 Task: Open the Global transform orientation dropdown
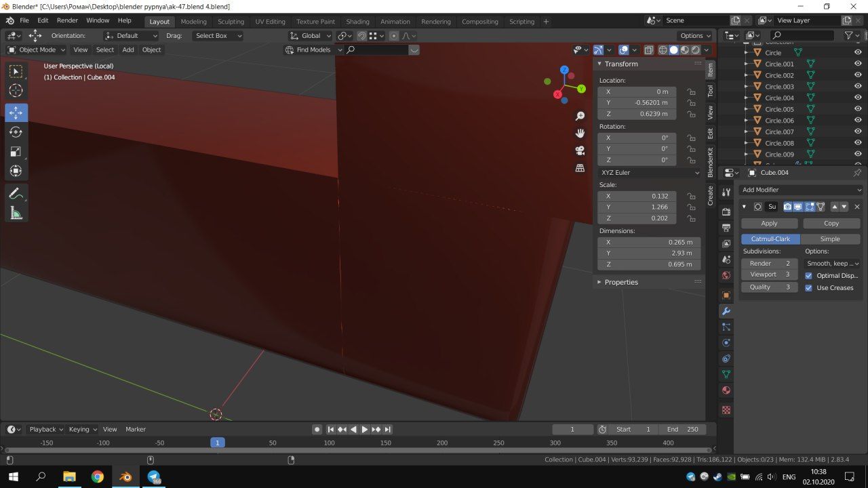(x=311, y=35)
